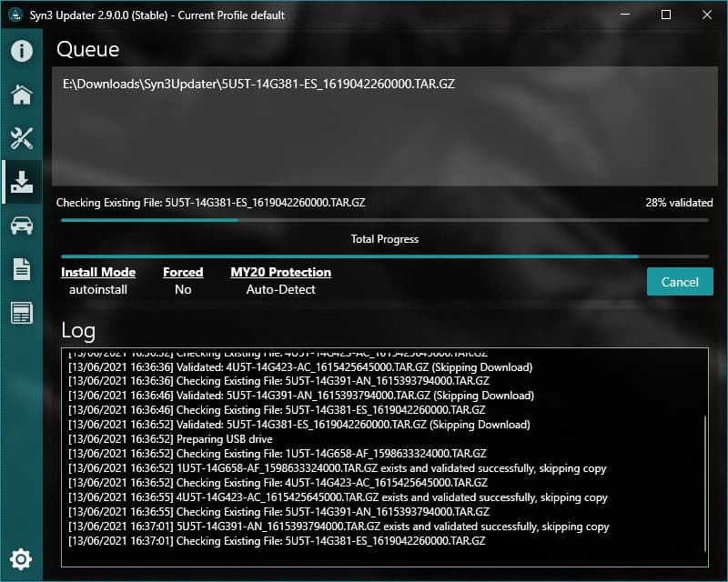Image resolution: width=728 pixels, height=582 pixels.
Task: Select log entry Validated 4U5T-14G423-AC Skipping Download
Action: (x=300, y=367)
